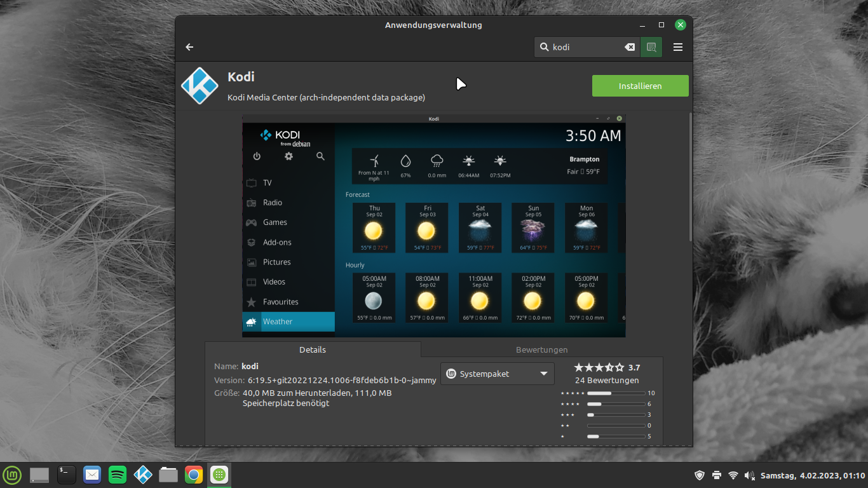Clear the kodi search text
The width and height of the screenshot is (868, 488).
point(629,47)
